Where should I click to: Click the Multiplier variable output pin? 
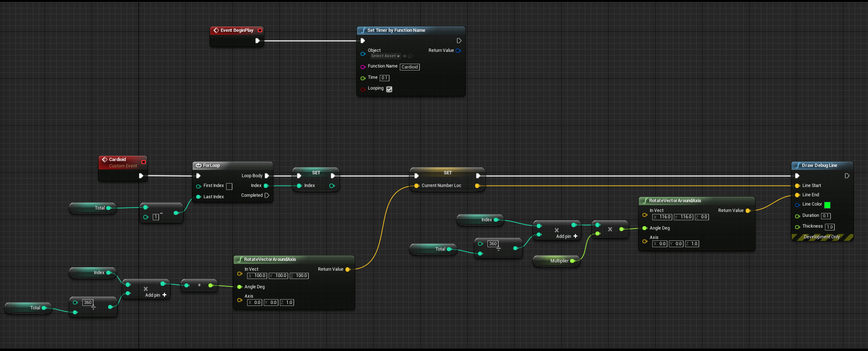(572, 261)
